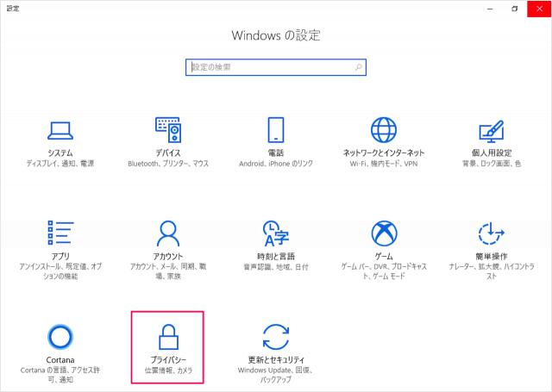This screenshot has width=552, height=392.
Task: Click the Cortana label
Action: (x=60, y=360)
